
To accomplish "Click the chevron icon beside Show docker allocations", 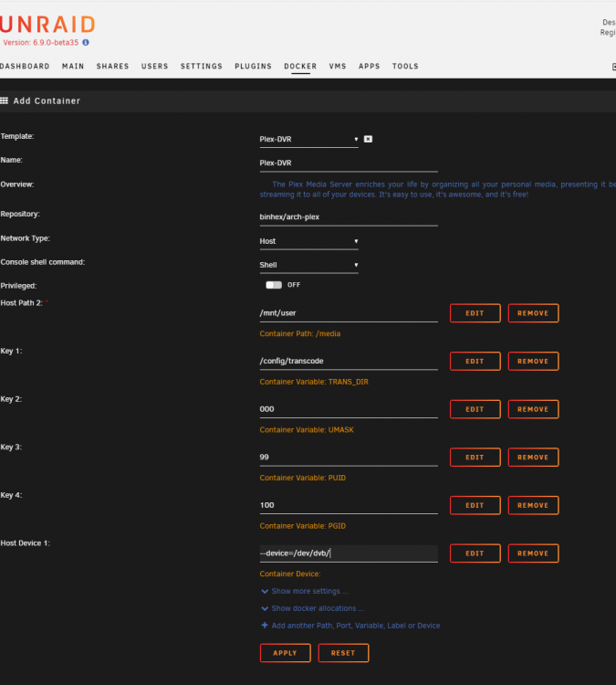I will point(264,608).
